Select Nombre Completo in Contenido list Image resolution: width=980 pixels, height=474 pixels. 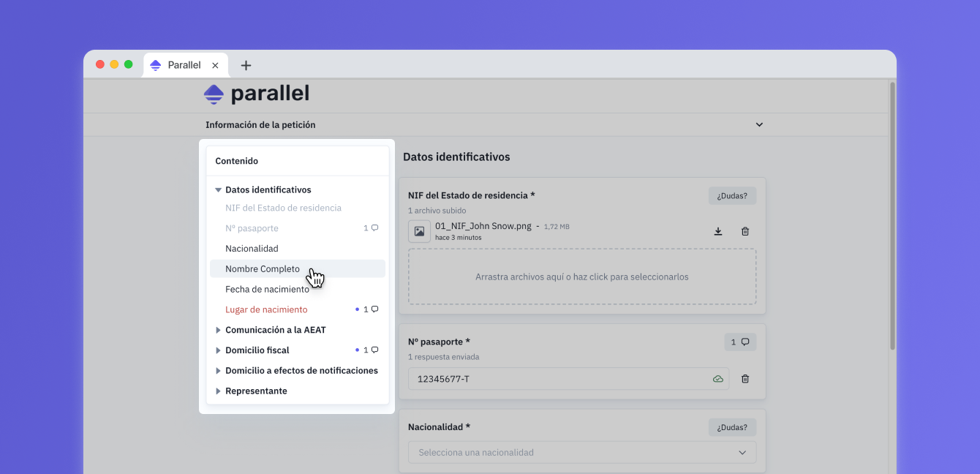tap(298, 269)
